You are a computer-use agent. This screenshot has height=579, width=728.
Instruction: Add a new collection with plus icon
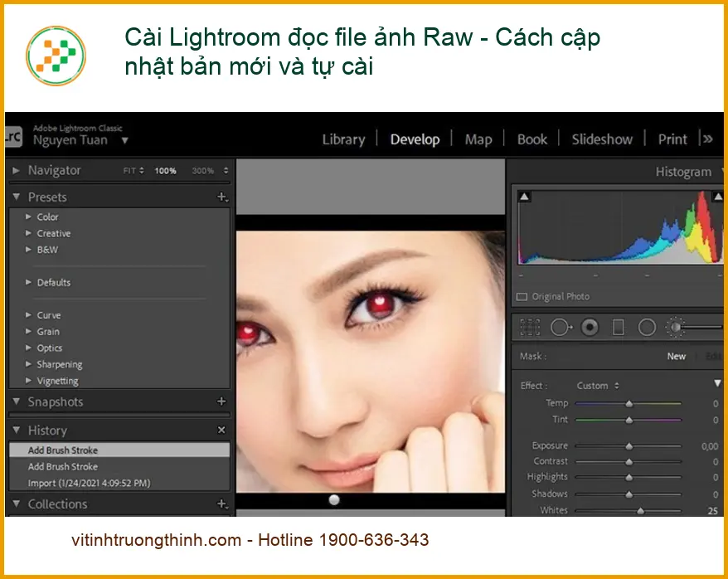[222, 504]
